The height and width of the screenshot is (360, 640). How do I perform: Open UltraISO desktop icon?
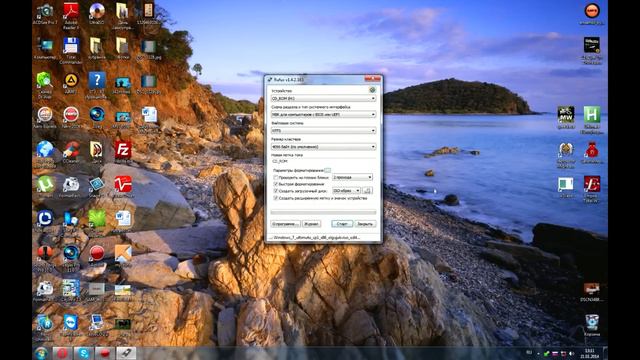pos(97,13)
